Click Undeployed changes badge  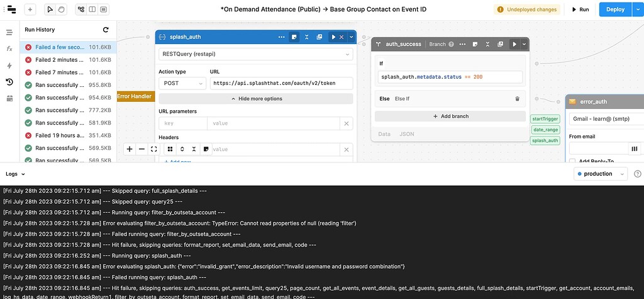528,9
